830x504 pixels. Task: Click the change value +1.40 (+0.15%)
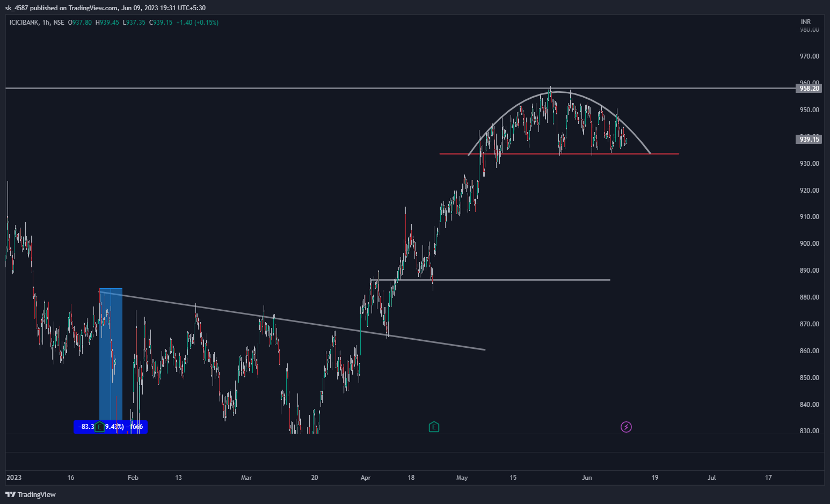(197, 23)
